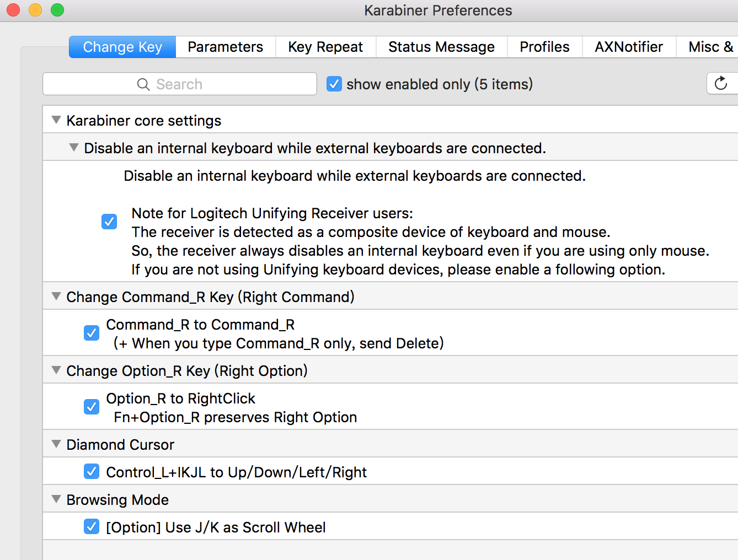Image resolution: width=738 pixels, height=560 pixels.
Task: Open the AXNotifier tab
Action: 629,47
